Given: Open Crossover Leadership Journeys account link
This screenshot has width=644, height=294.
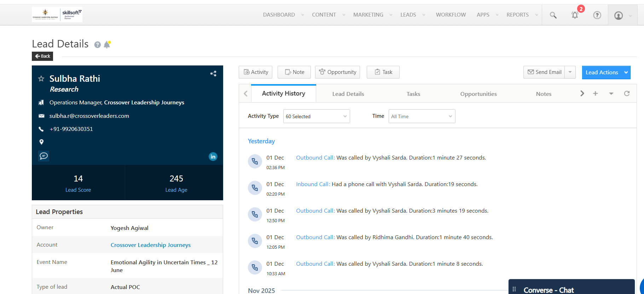Looking at the screenshot, I should click(x=150, y=245).
